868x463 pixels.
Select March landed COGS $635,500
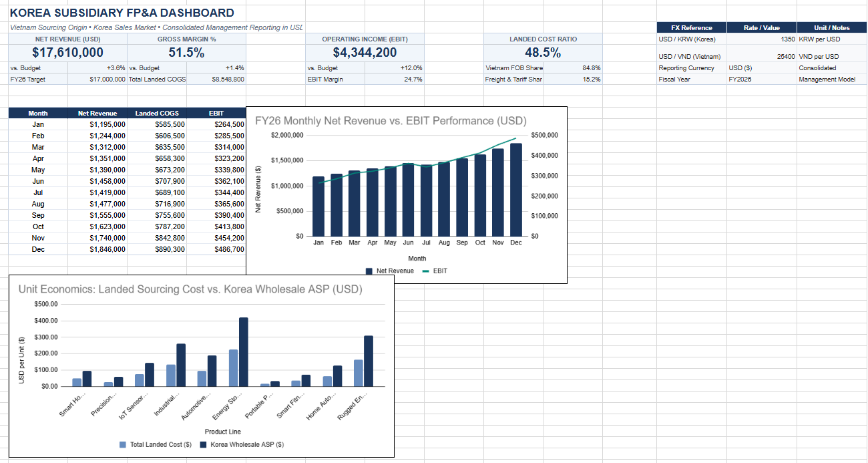(x=157, y=147)
